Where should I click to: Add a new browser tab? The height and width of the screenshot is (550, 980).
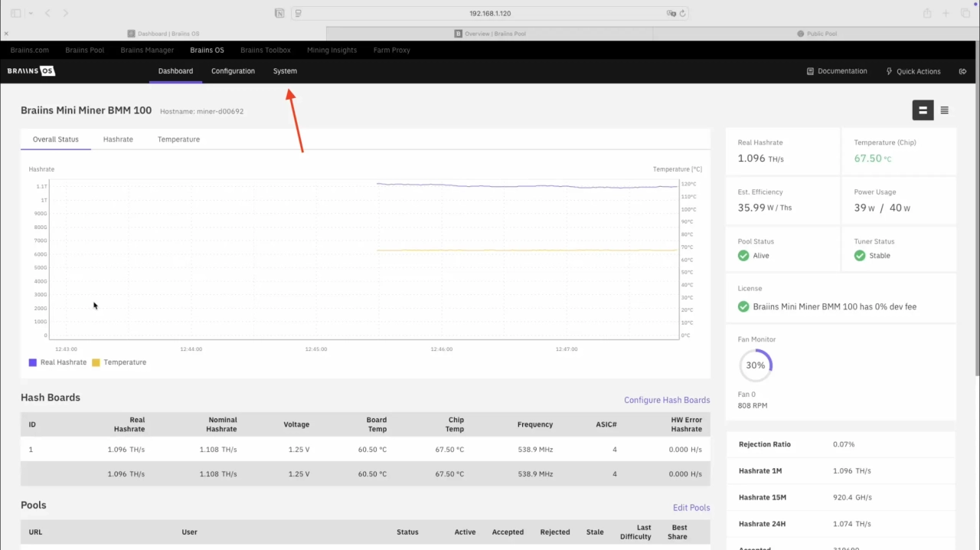(946, 13)
